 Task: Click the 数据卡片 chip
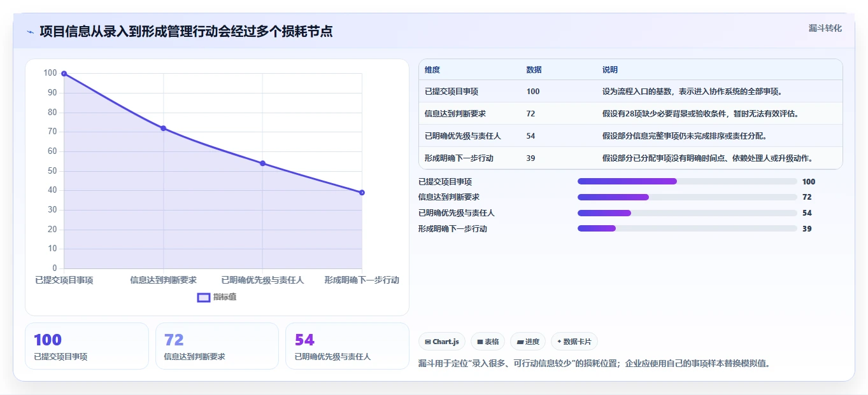tap(574, 342)
